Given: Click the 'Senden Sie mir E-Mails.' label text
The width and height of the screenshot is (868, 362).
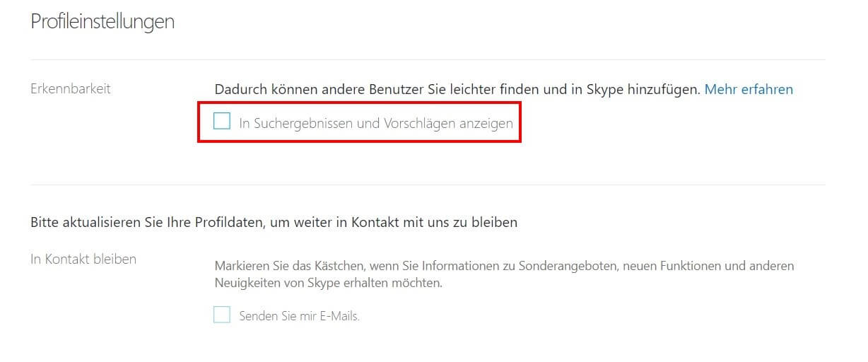Looking at the screenshot, I should (x=299, y=316).
